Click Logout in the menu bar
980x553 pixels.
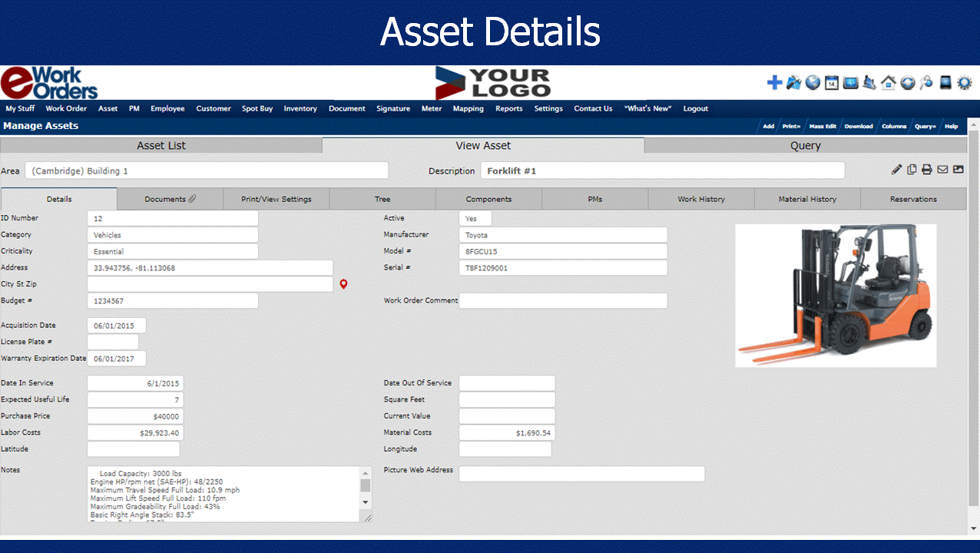696,108
